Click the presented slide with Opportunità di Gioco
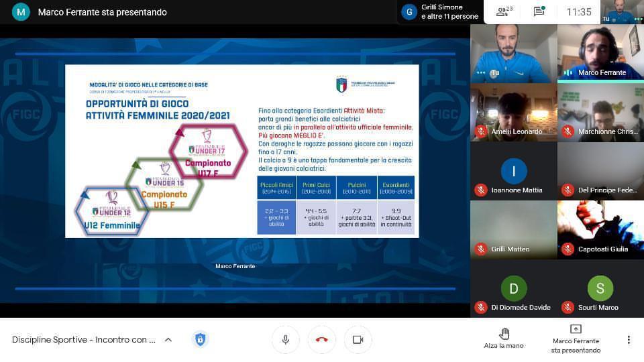Viewport: 644px width, 362px height. pyautogui.click(x=241, y=151)
